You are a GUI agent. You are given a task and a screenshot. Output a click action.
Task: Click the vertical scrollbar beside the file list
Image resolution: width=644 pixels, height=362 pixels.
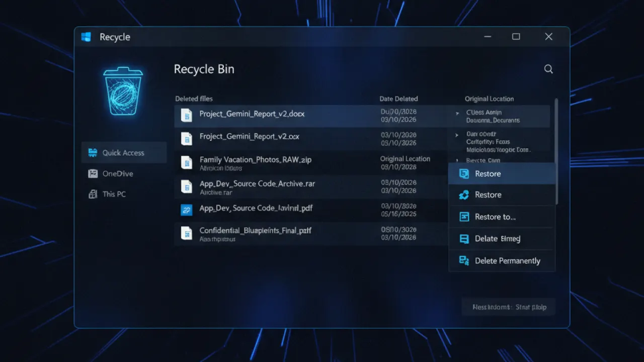point(556,151)
